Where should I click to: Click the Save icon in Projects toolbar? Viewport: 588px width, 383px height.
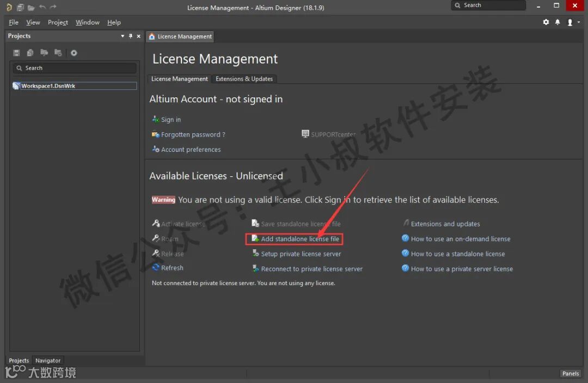point(16,53)
